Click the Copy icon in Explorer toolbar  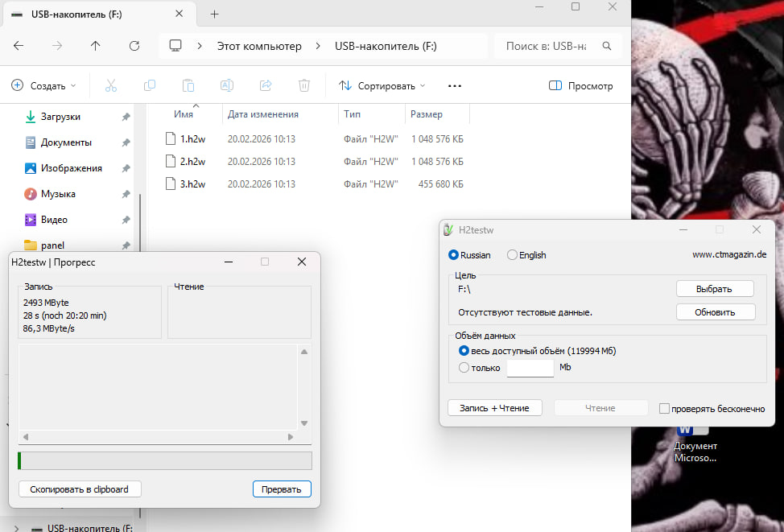tap(150, 85)
